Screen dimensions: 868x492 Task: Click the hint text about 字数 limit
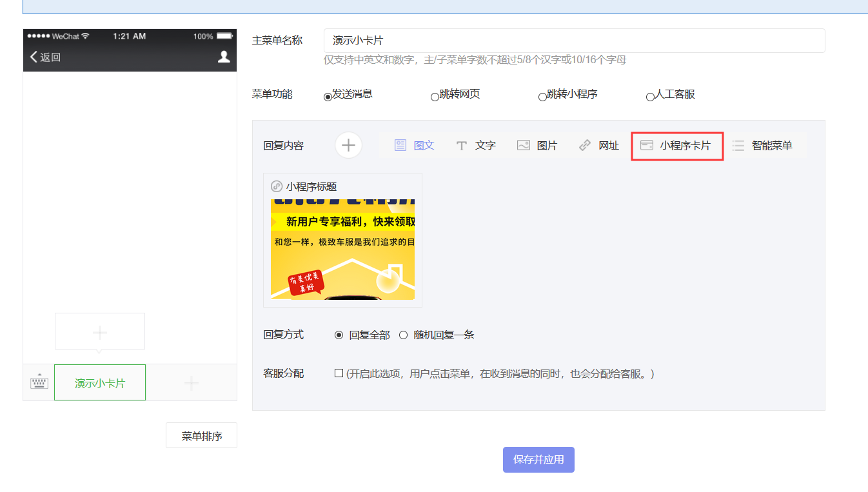tap(475, 60)
